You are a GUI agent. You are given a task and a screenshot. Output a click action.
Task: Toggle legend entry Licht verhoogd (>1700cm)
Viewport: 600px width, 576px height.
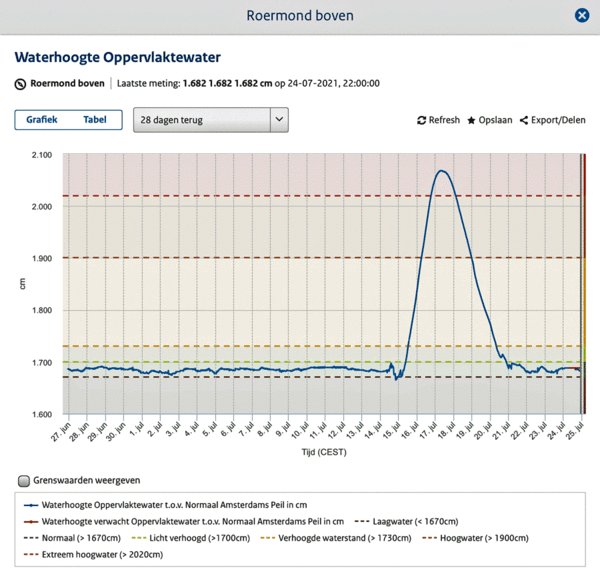tap(191, 538)
